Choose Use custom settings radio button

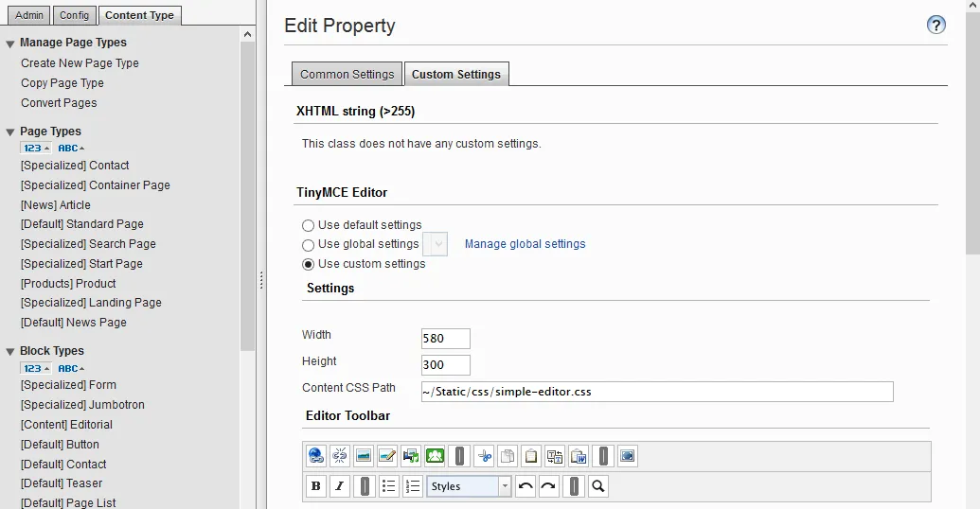click(308, 264)
